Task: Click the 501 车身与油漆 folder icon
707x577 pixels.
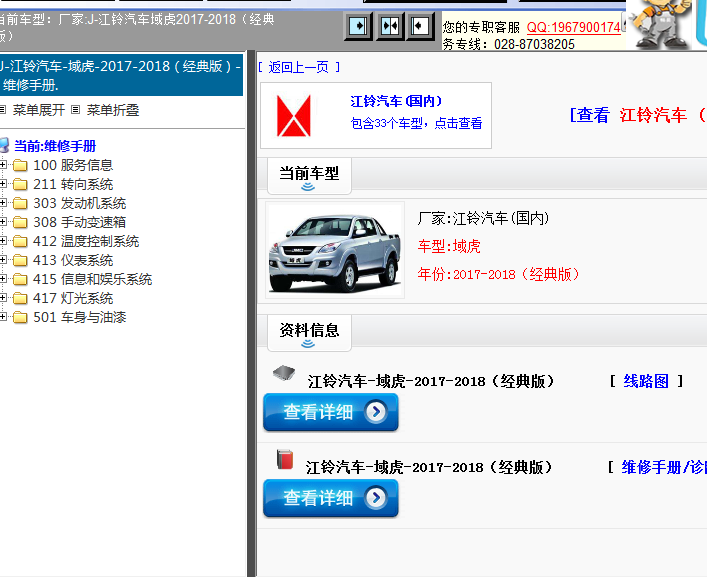Action: pyautogui.click(x=20, y=317)
